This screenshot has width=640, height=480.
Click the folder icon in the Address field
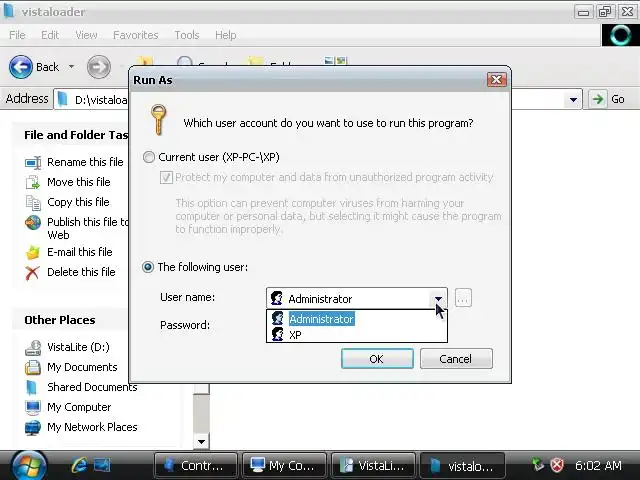[62, 99]
